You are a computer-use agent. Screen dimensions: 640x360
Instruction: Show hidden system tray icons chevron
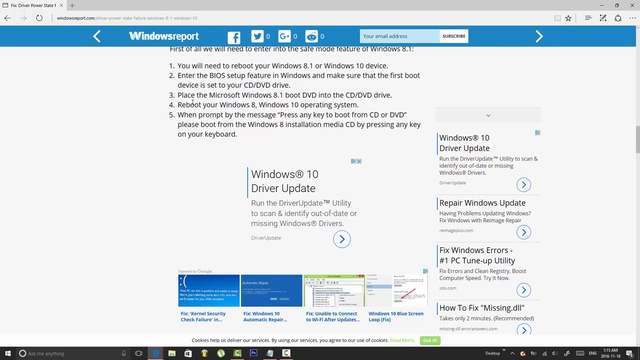click(x=512, y=353)
